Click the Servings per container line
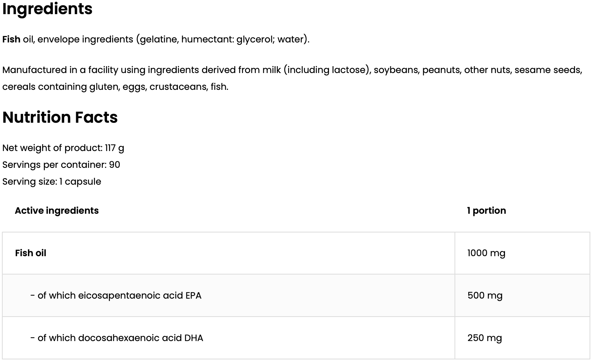 [61, 164]
